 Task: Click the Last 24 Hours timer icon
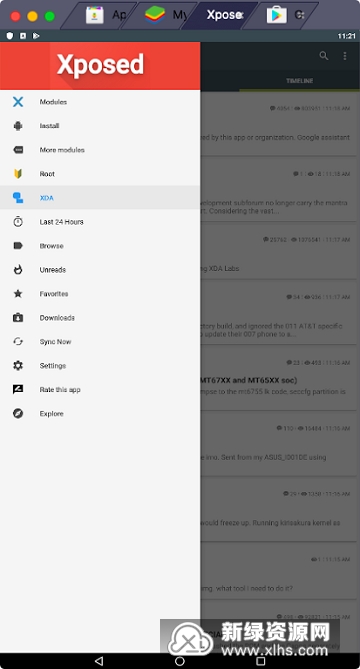18,221
